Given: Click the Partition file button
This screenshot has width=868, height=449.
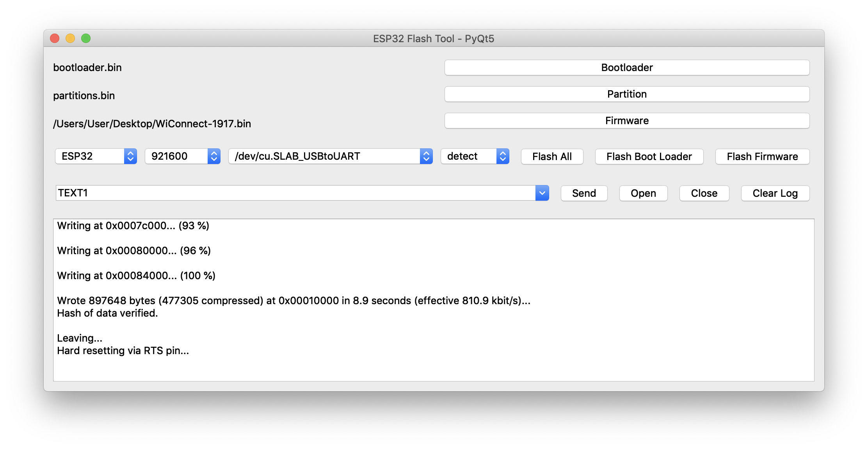Looking at the screenshot, I should (627, 94).
